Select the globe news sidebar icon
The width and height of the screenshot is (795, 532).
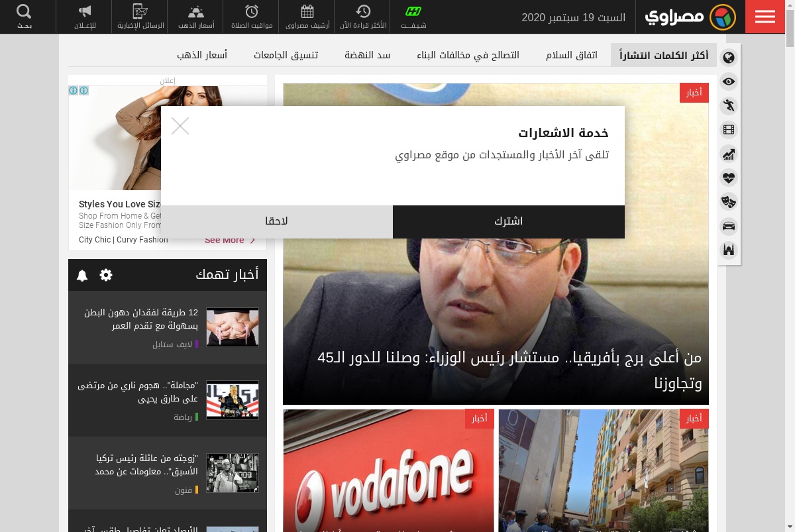(x=729, y=58)
